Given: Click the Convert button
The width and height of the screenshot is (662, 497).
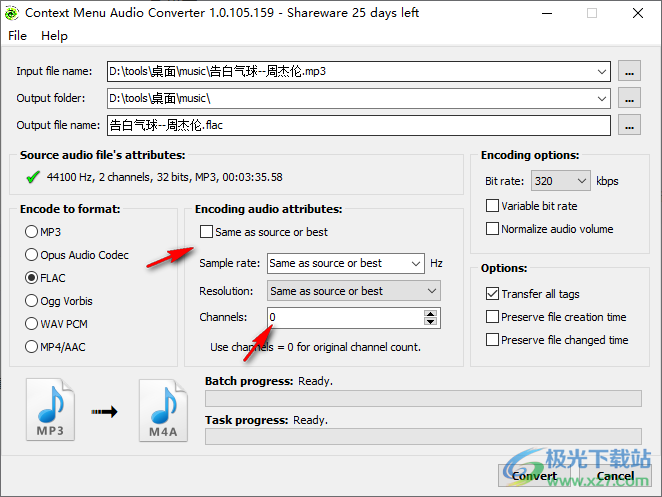Looking at the screenshot, I should coord(534,476).
